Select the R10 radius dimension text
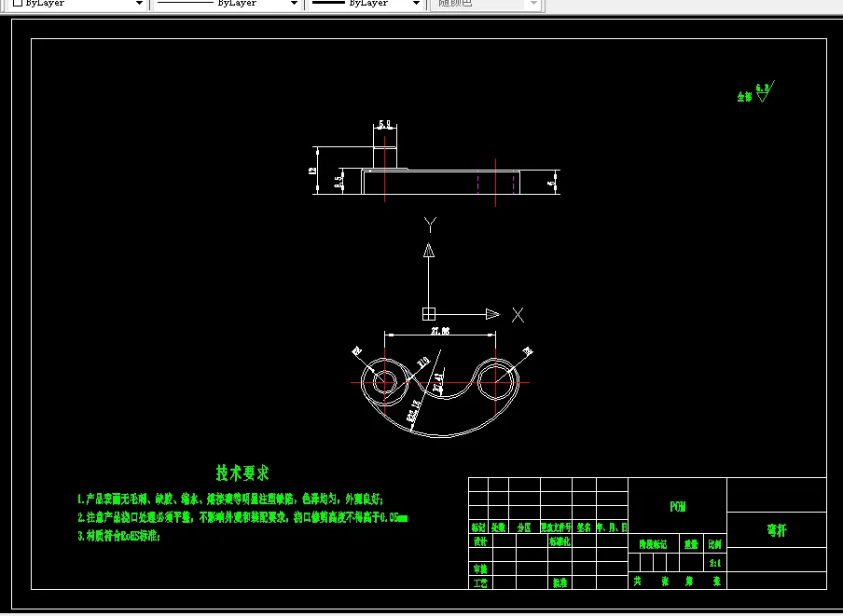The width and height of the screenshot is (843, 616). pyautogui.click(x=423, y=362)
